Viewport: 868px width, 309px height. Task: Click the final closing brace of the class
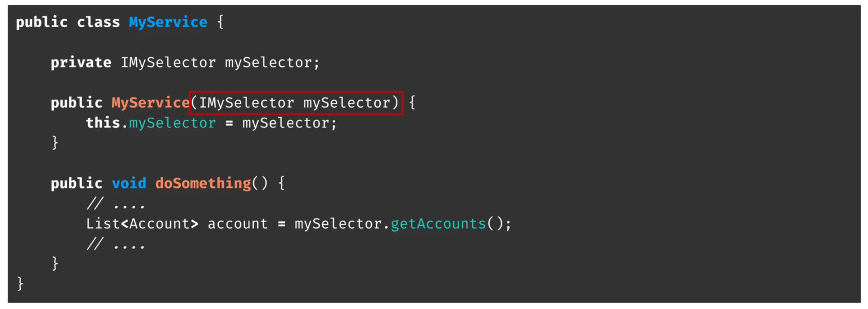point(20,284)
